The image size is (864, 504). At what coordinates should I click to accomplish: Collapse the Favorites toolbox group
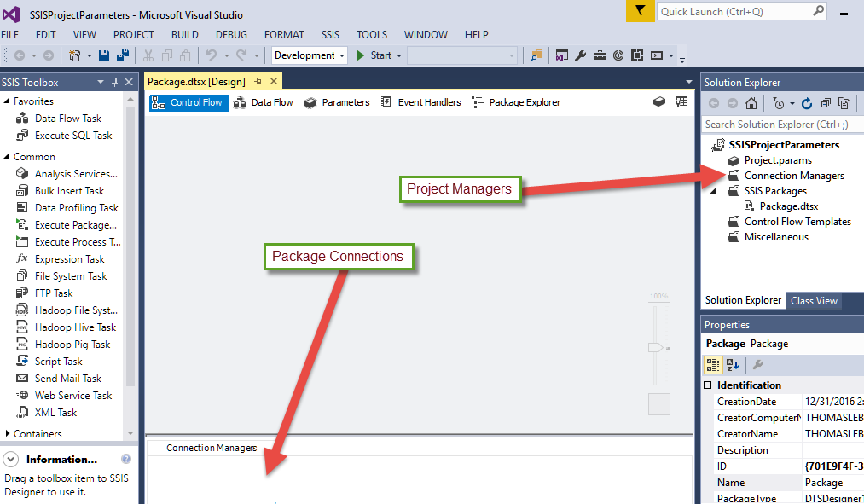pos(7,101)
